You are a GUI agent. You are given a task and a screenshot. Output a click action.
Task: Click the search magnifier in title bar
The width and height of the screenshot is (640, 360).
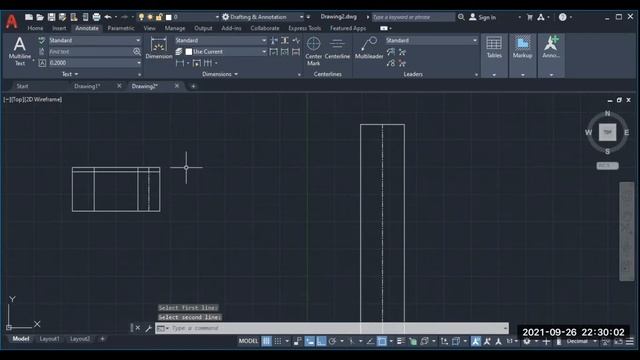click(x=461, y=17)
